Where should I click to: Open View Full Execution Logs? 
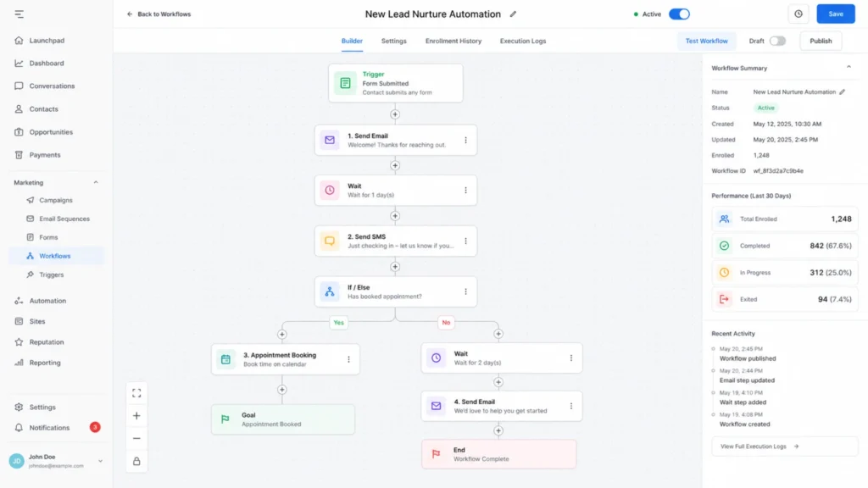tap(784, 446)
